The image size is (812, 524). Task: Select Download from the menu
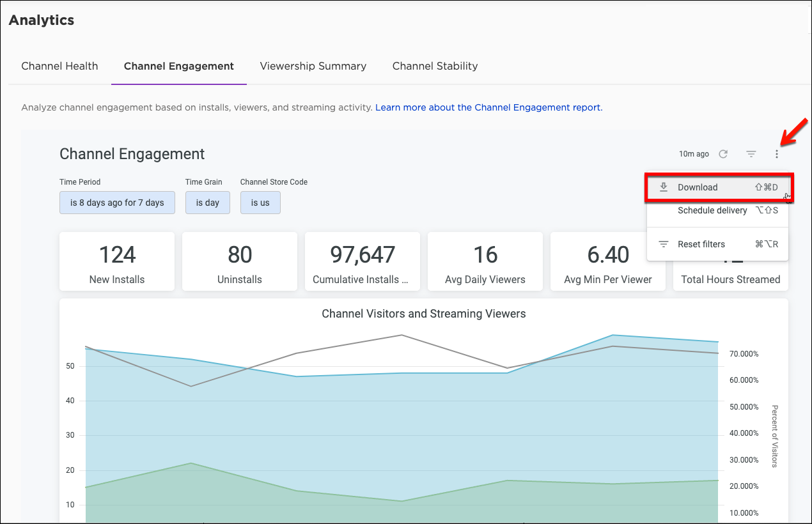(698, 187)
